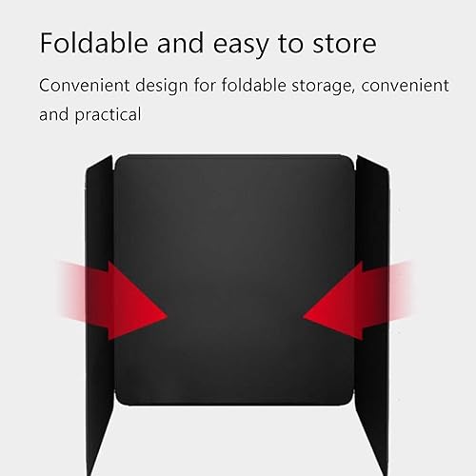Screen dimensions: 476x476
Task: Click the top-left rounded corner of center panel
Action: [120, 160]
